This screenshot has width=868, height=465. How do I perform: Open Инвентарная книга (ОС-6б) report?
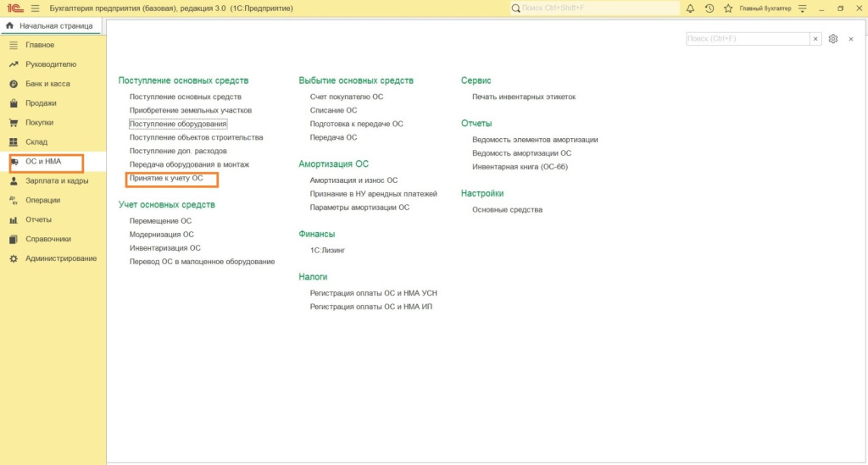click(x=520, y=167)
